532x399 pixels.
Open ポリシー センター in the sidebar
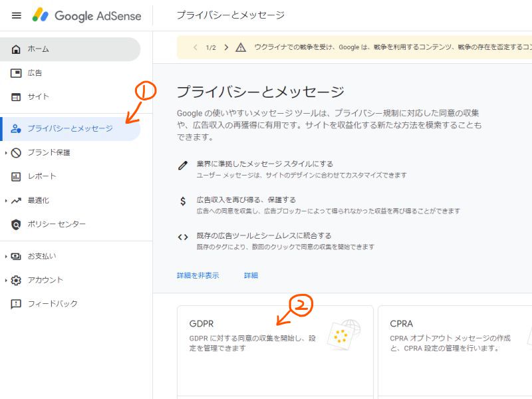coord(70,224)
